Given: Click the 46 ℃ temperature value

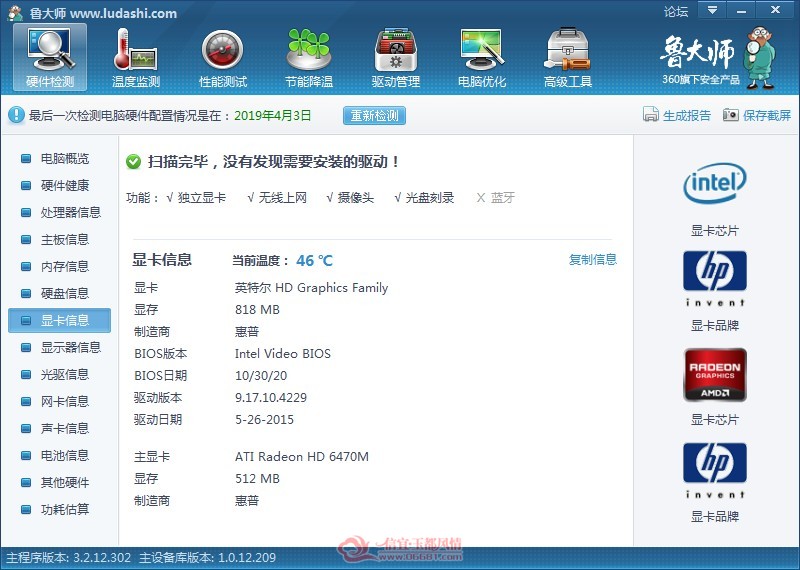Looking at the screenshot, I should (x=314, y=261).
